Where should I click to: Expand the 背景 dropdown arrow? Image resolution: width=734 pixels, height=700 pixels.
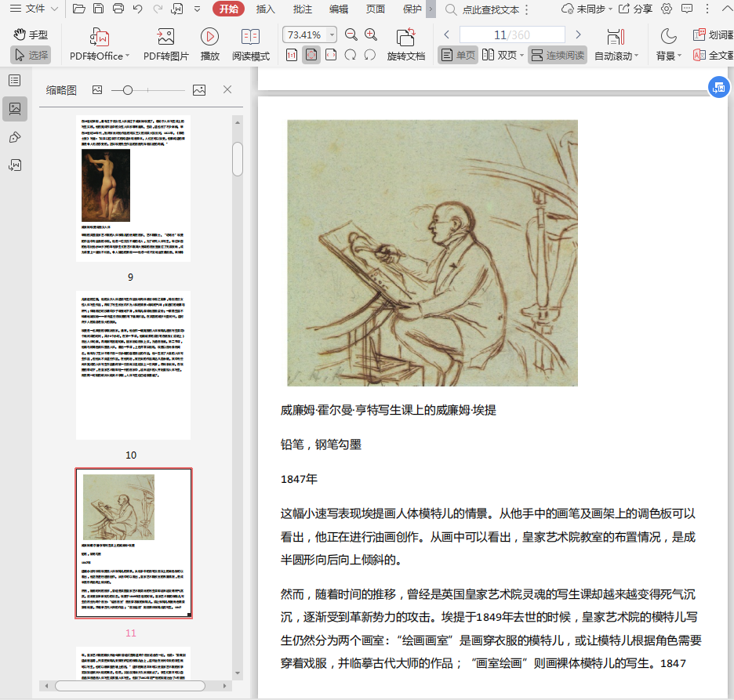pyautogui.click(x=679, y=56)
